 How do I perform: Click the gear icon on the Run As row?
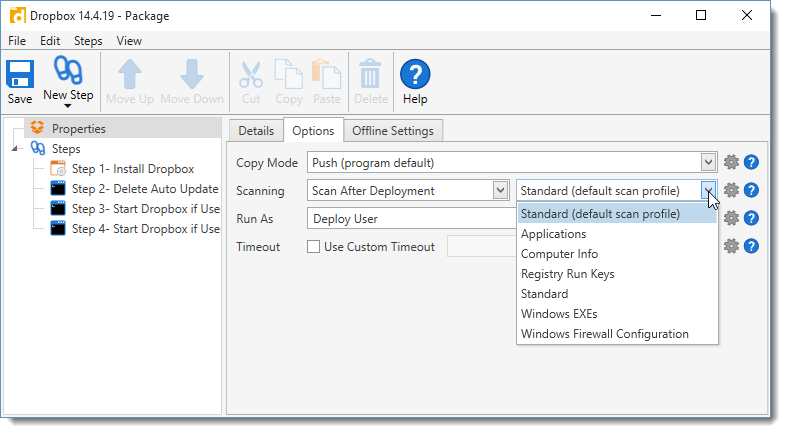pyautogui.click(x=731, y=218)
